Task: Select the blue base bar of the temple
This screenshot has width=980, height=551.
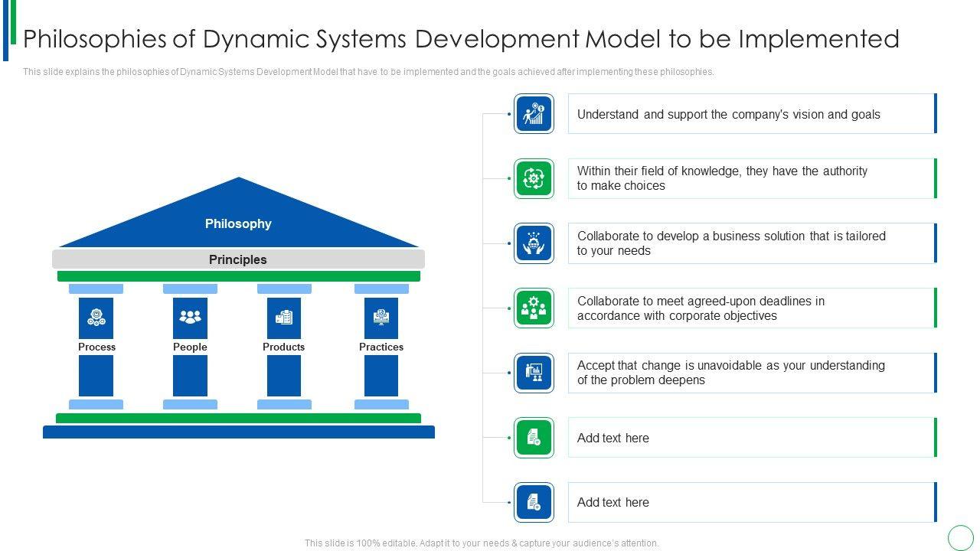Action: click(238, 432)
